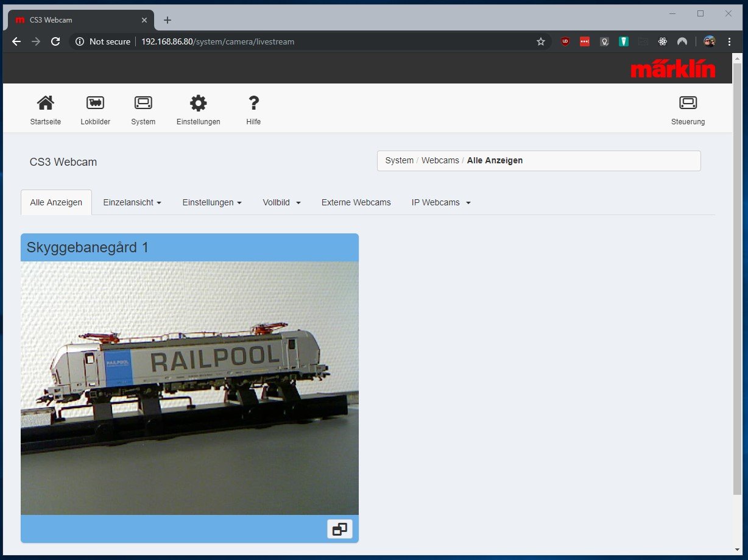
Task: Expand the Vollbild dropdown
Action: 281,202
